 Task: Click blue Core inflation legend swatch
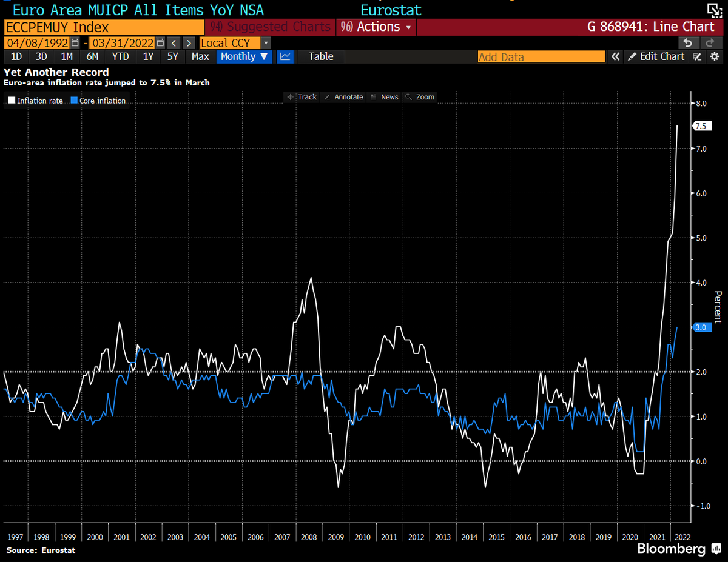74,101
